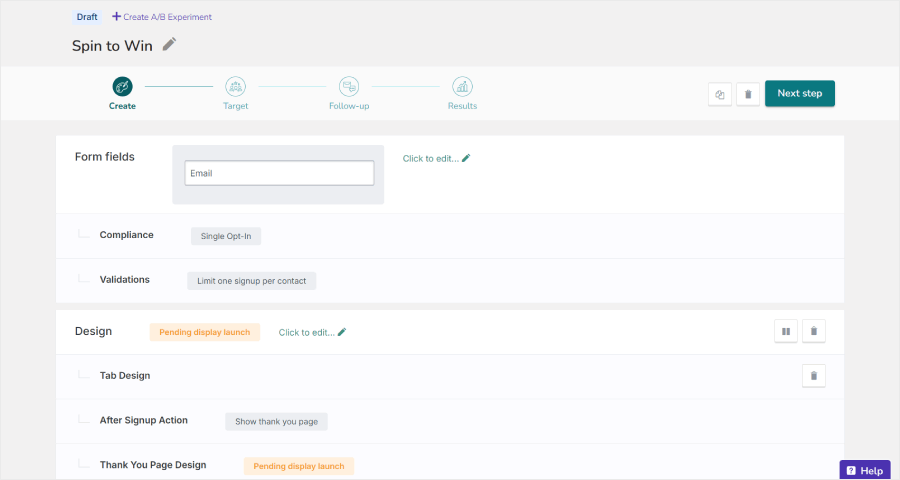900x480 pixels.
Task: Open the Target step icon
Action: coord(235,87)
